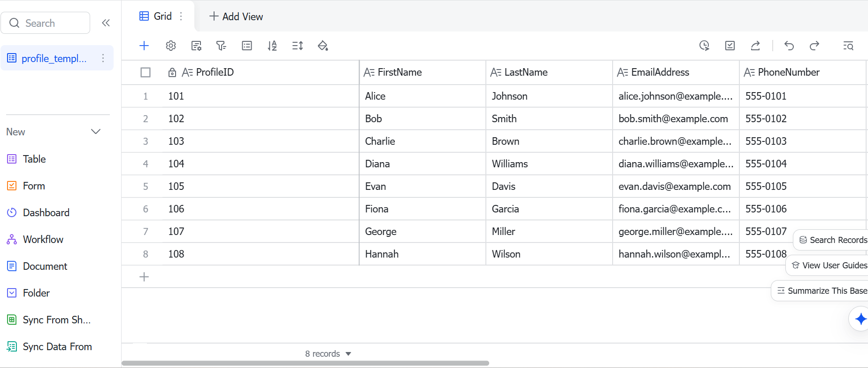Click the plus add record toolbar icon

coord(144,46)
